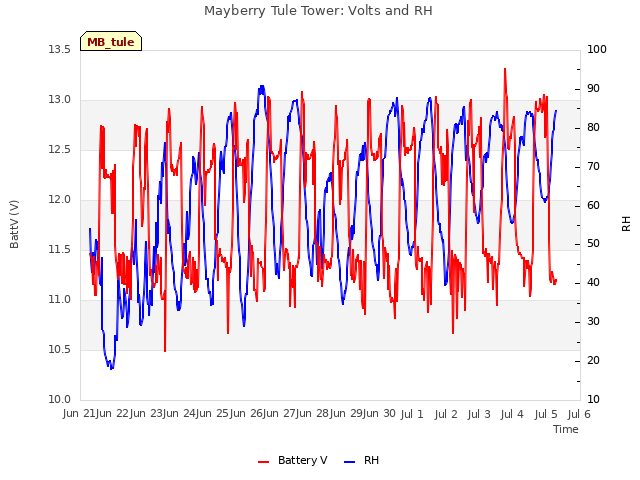640x480 pixels.
Task: Click the Jul 2 date tick label
Action: (x=446, y=415)
